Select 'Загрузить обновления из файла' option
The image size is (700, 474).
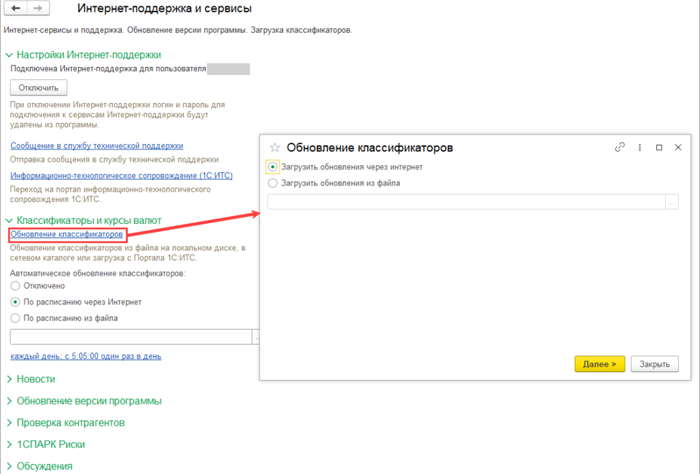273,183
